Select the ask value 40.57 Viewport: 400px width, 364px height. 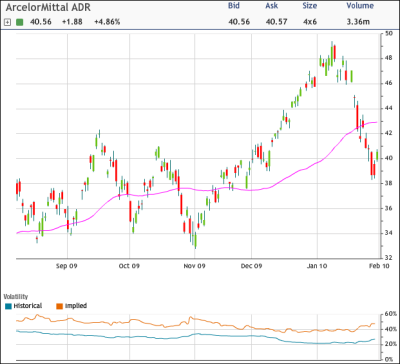pos(276,22)
